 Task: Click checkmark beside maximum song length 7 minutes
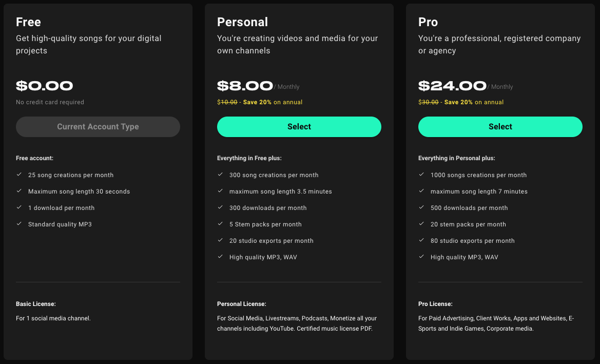[421, 191]
